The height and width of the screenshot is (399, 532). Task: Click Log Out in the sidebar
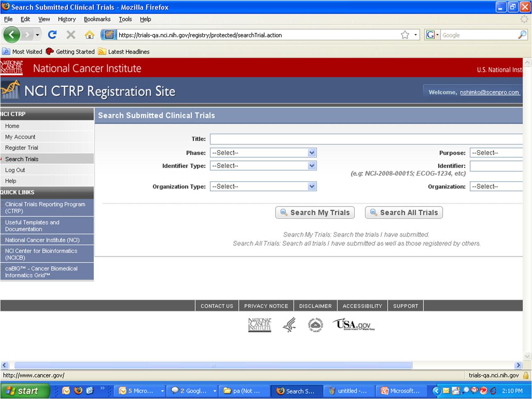click(15, 170)
